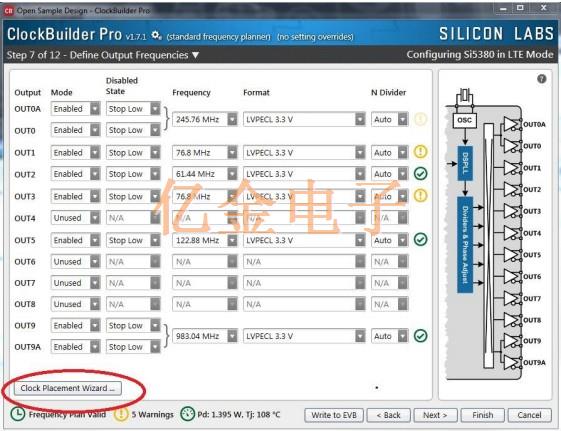Open Step 7 of 12 step dropdown
561x431 pixels.
click(x=195, y=55)
